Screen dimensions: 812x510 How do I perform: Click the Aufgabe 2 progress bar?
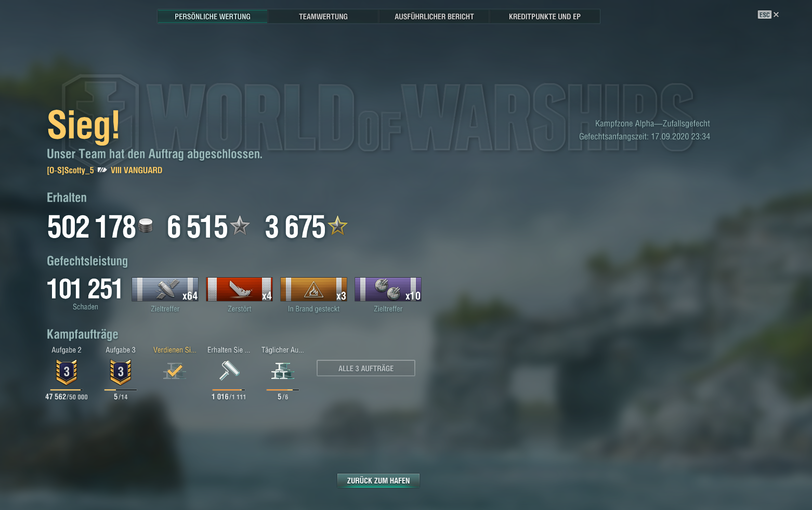(67, 390)
